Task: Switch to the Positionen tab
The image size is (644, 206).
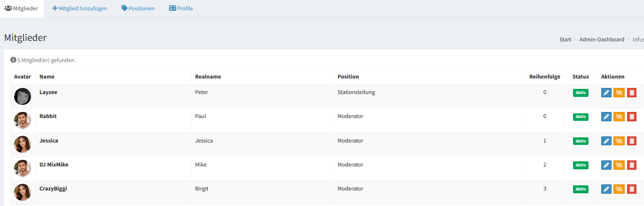Action: click(x=138, y=8)
